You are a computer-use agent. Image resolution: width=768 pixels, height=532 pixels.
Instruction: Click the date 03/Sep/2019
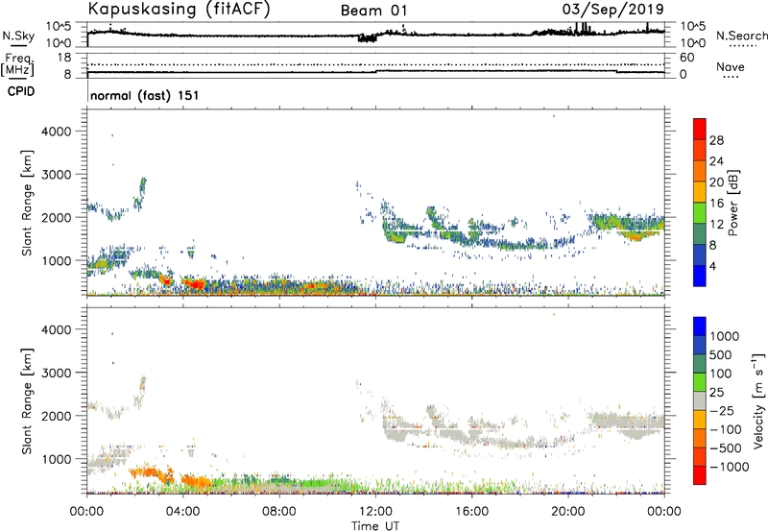[612, 9]
